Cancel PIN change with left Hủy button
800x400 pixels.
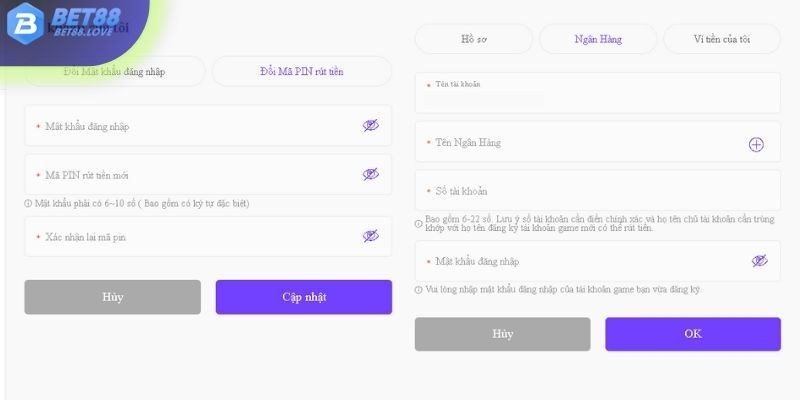tap(113, 297)
